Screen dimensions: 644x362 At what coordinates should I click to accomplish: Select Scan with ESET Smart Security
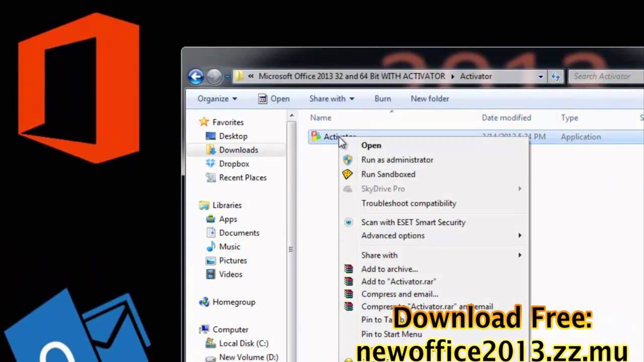[x=434, y=222]
